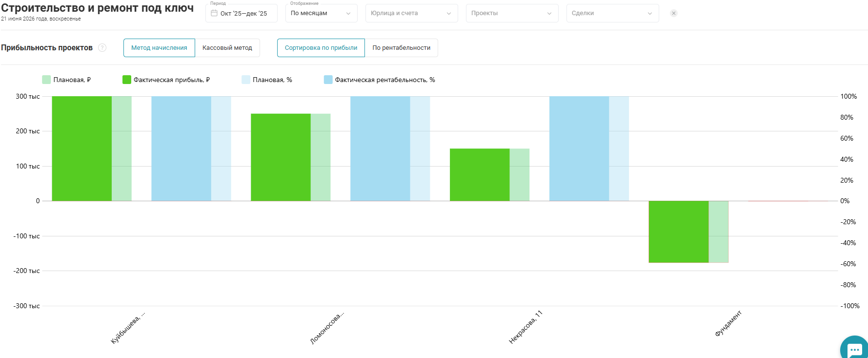Sort По рентабельности
This screenshot has height=358, width=868.
click(402, 48)
